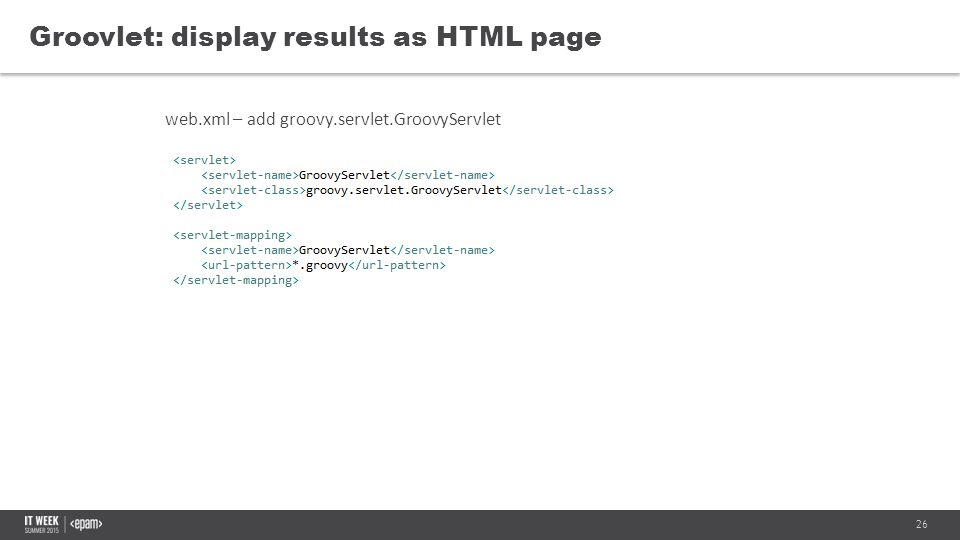Click the IT WEEK Summer 2015 logo

(x=42, y=524)
